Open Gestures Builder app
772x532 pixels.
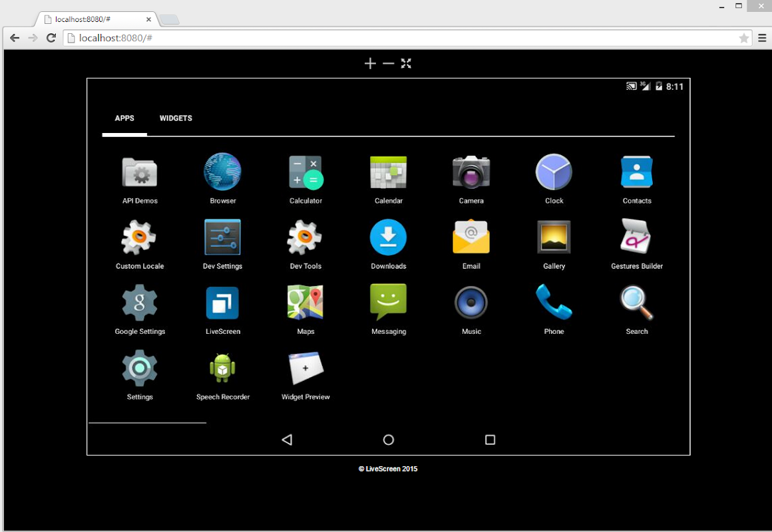click(636, 237)
